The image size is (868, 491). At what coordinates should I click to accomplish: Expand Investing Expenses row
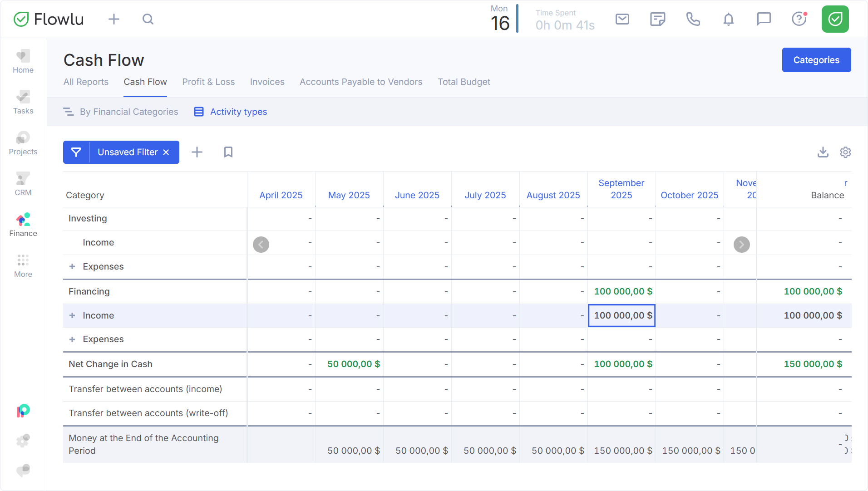point(72,266)
